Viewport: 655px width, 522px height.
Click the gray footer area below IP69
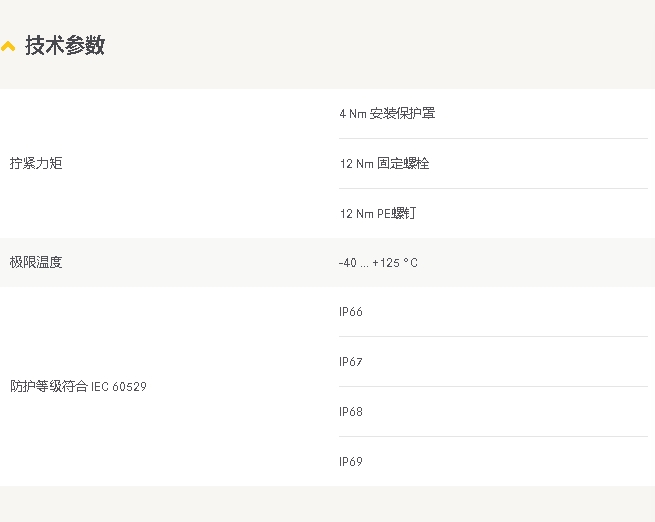coord(328,504)
